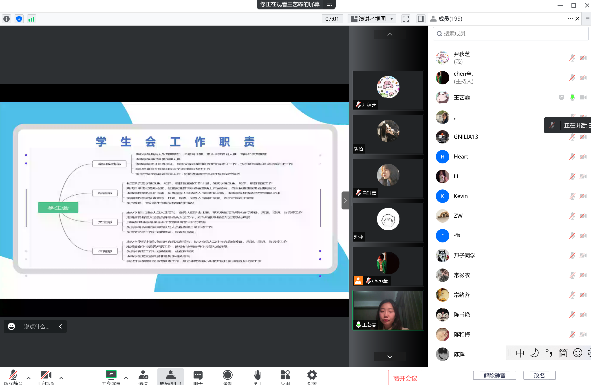
Task: Click the participant search field
Action: (x=510, y=34)
